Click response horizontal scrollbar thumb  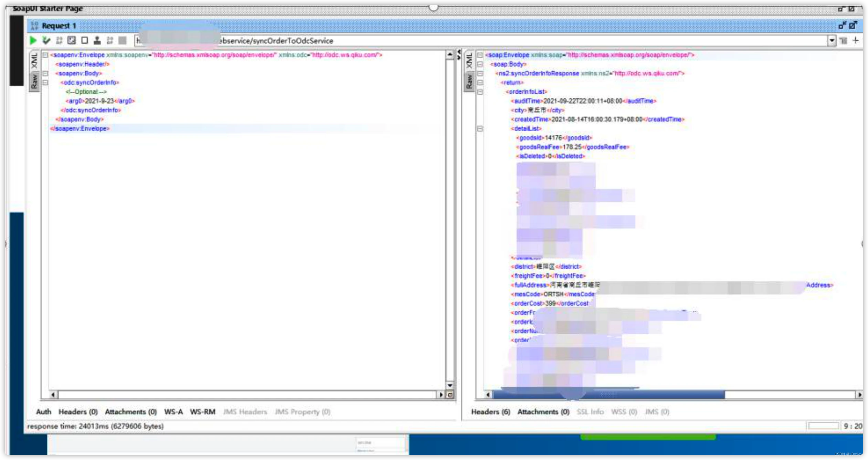point(608,395)
